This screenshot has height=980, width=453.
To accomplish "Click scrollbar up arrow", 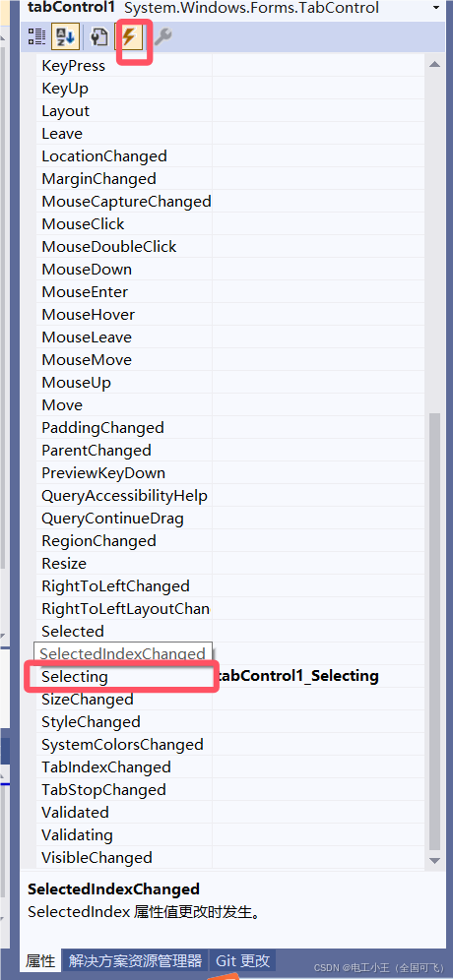I will tap(435, 64).
